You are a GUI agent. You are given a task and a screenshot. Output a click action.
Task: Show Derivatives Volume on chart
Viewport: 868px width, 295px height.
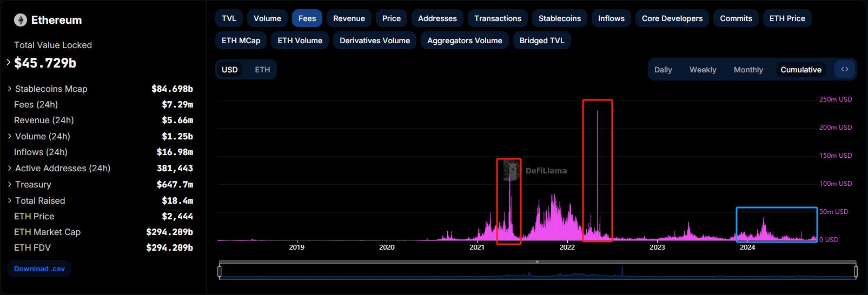(x=374, y=41)
